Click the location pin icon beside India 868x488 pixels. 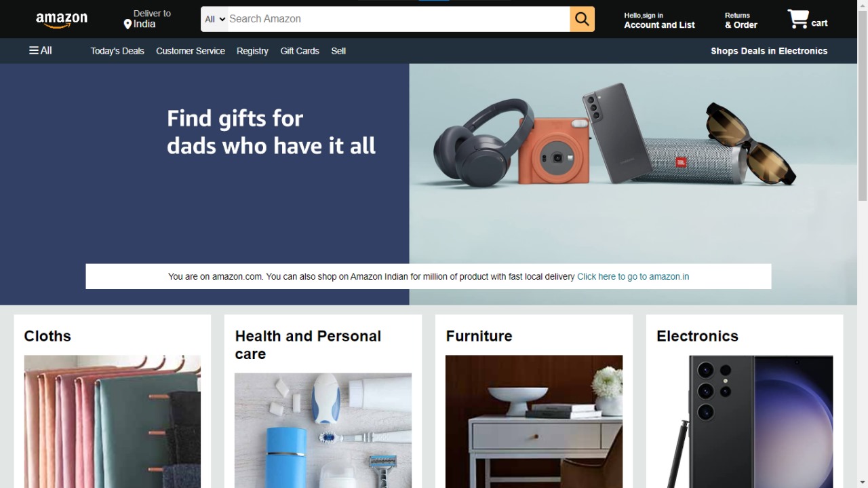(127, 24)
